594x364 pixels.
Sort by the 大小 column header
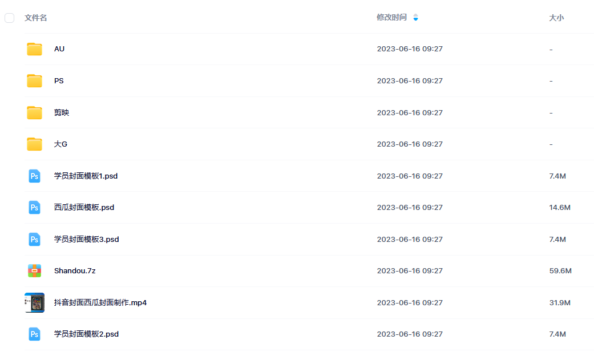tap(556, 18)
